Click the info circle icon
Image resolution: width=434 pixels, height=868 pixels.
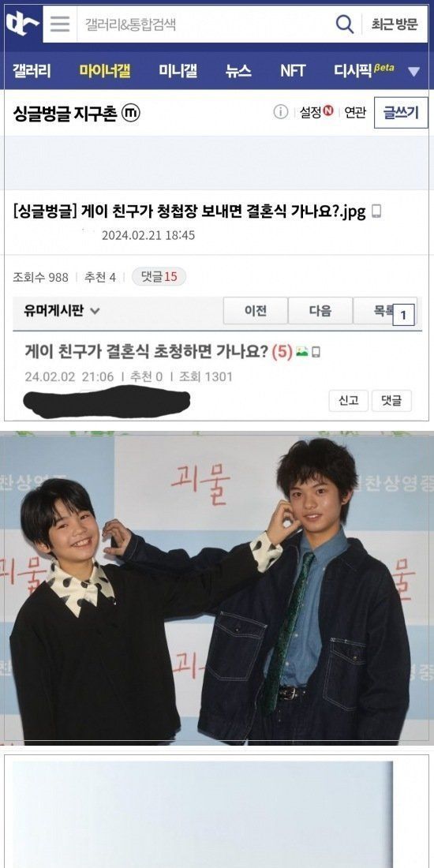(x=281, y=112)
